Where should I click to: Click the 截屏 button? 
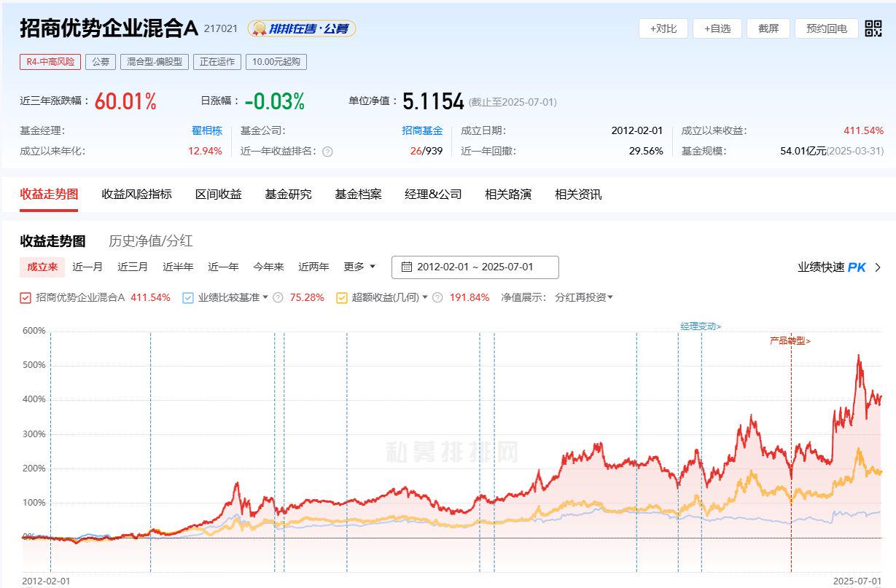768,28
